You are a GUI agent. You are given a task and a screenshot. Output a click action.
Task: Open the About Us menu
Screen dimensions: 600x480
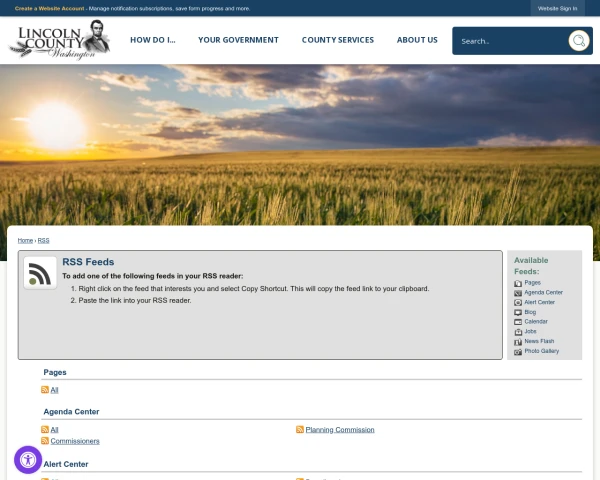[417, 40]
